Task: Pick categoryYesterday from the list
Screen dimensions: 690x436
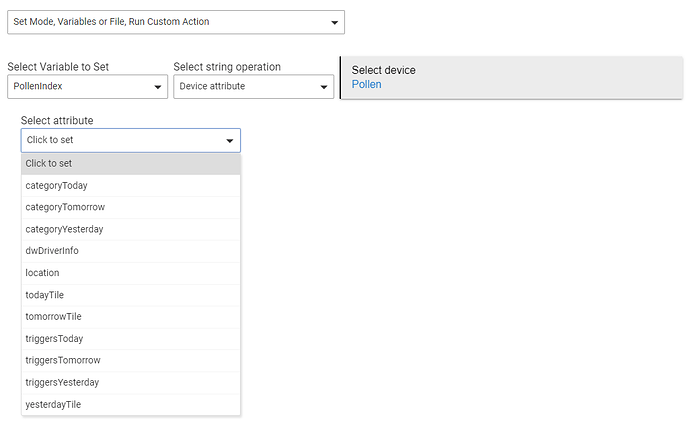Action: [x=131, y=229]
